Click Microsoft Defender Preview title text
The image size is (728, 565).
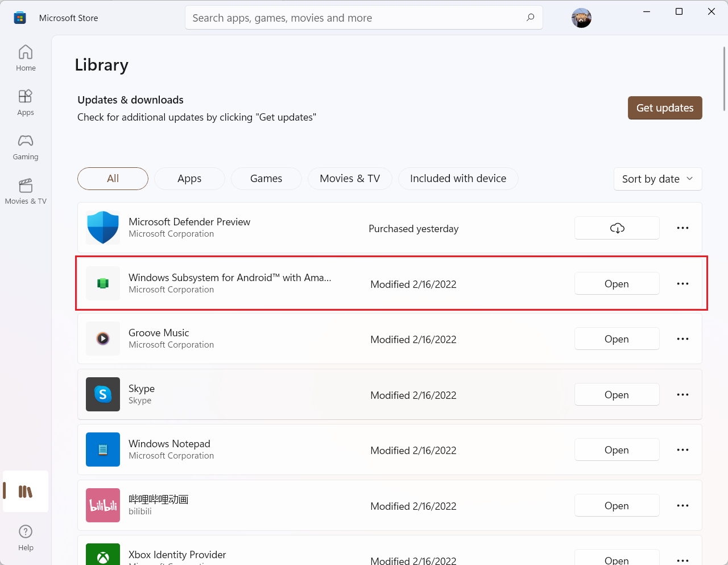pyautogui.click(x=189, y=222)
